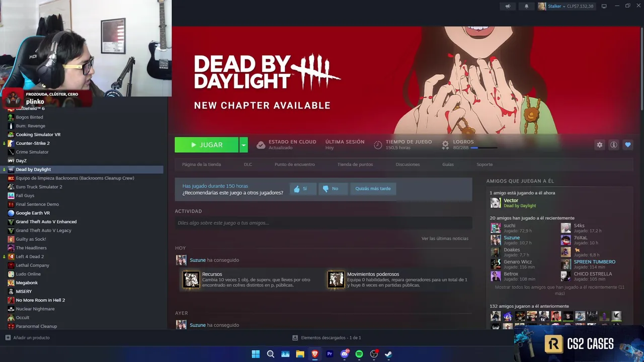Open Suzune's profile link under HOY
The height and width of the screenshot is (362, 644).
click(x=197, y=260)
